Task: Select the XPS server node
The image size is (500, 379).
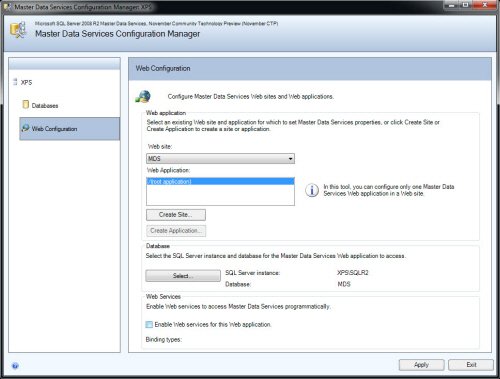Action: pyautogui.click(x=26, y=82)
